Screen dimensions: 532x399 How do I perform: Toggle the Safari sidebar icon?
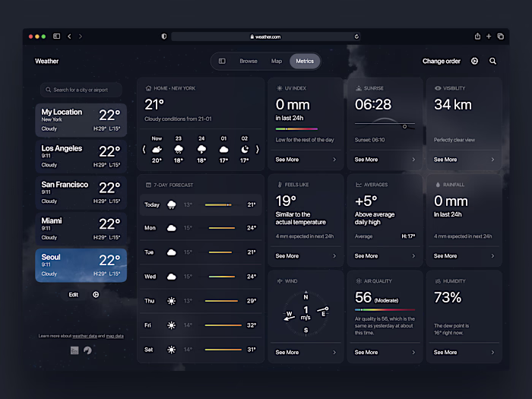pyautogui.click(x=57, y=36)
